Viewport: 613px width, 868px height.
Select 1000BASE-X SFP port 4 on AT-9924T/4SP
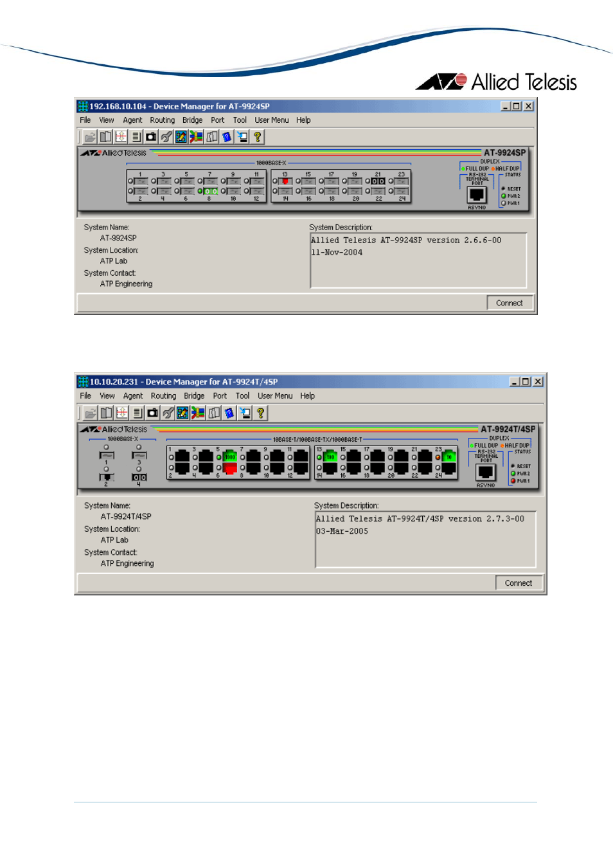[x=139, y=477]
